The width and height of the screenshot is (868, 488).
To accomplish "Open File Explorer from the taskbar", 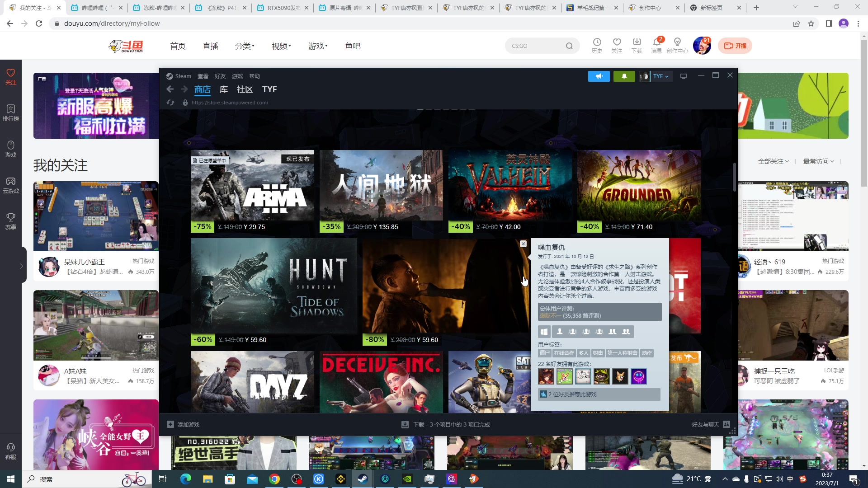I will point(208,479).
